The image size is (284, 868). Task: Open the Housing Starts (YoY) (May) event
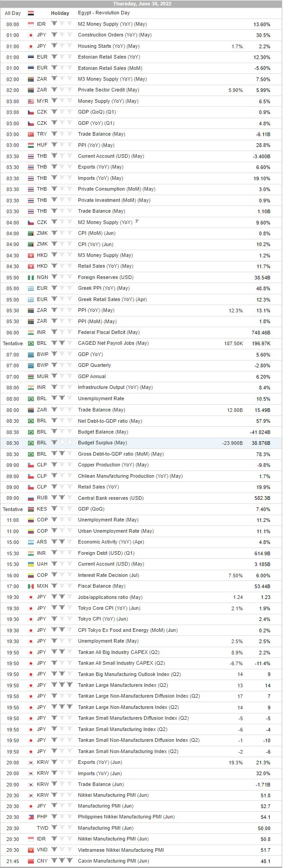click(109, 46)
